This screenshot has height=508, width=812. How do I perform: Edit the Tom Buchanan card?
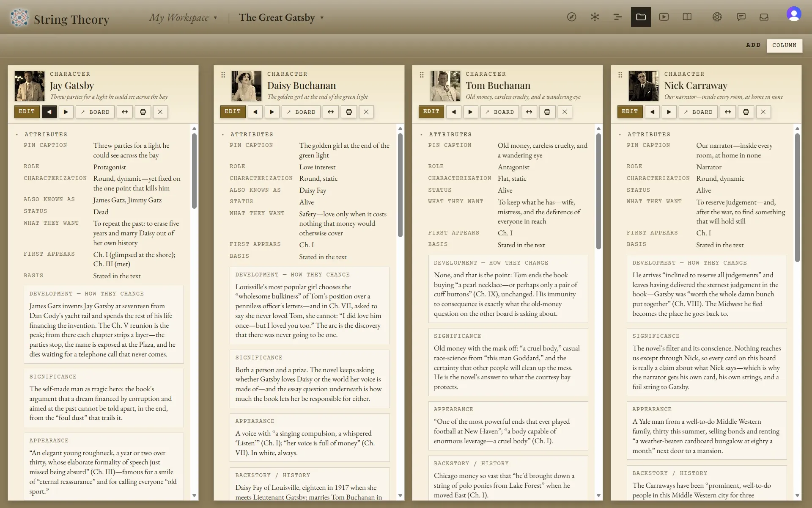point(431,112)
